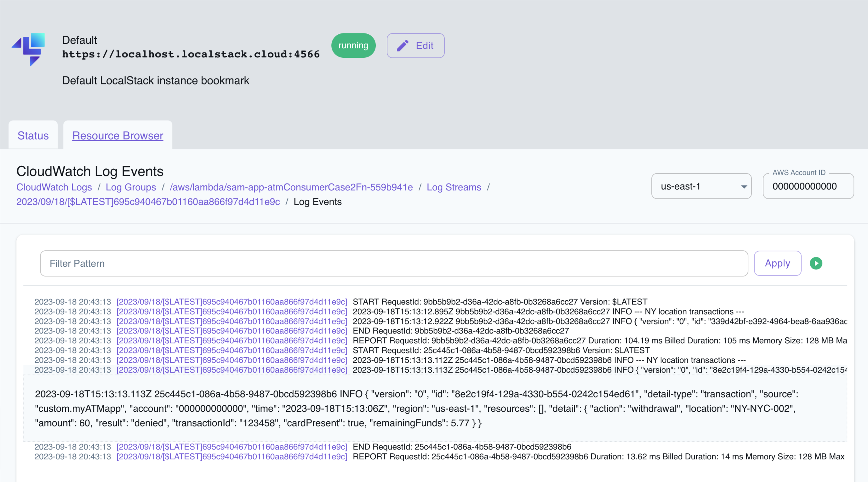Go to the Log Groups breadcrumb
Viewport: 868px width, 482px height.
tap(131, 187)
